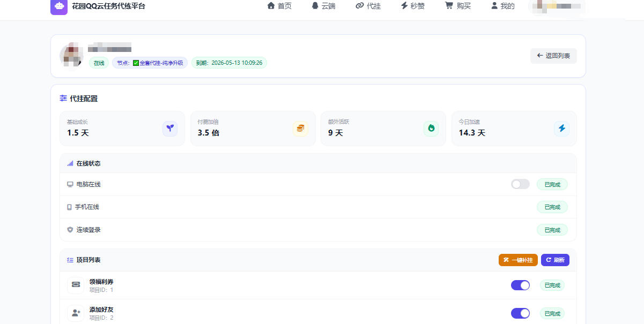Image resolution: width=644 pixels, height=324 pixels.
Task: Click the coins icon on 付费加倍 card
Action: [x=300, y=129]
